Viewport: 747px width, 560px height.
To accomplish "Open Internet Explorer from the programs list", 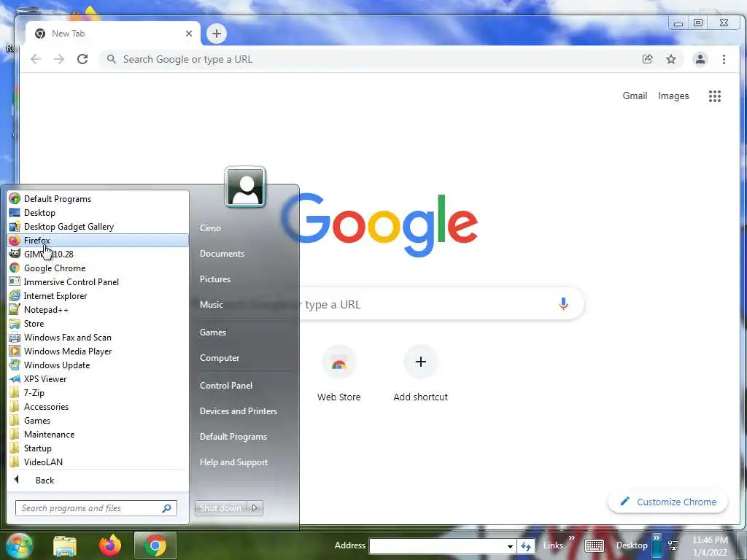I will tap(98, 296).
